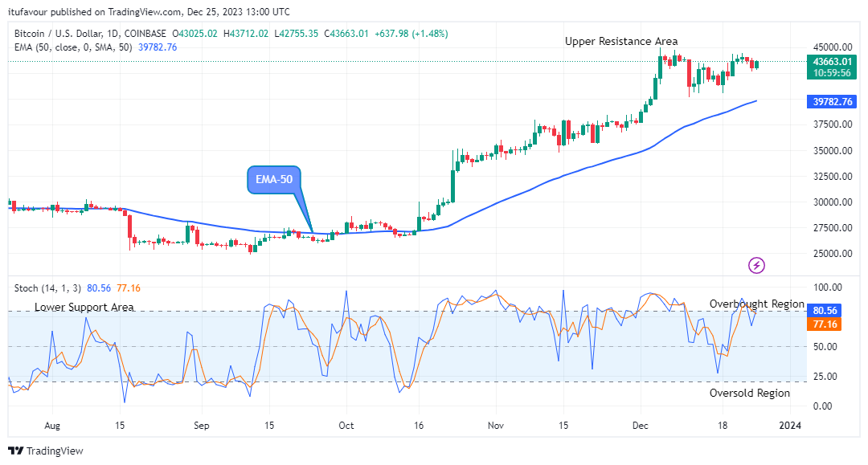Click the high price H43712.02

246,34
